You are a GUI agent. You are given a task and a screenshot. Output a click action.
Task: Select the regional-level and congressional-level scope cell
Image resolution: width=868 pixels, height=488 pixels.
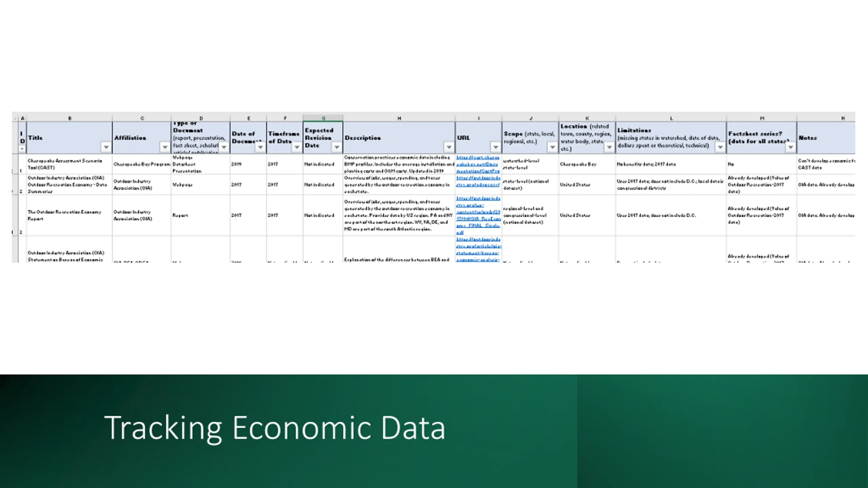point(531,215)
